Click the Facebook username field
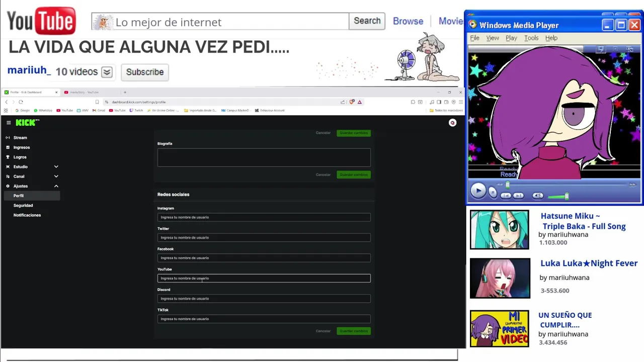 point(264,258)
